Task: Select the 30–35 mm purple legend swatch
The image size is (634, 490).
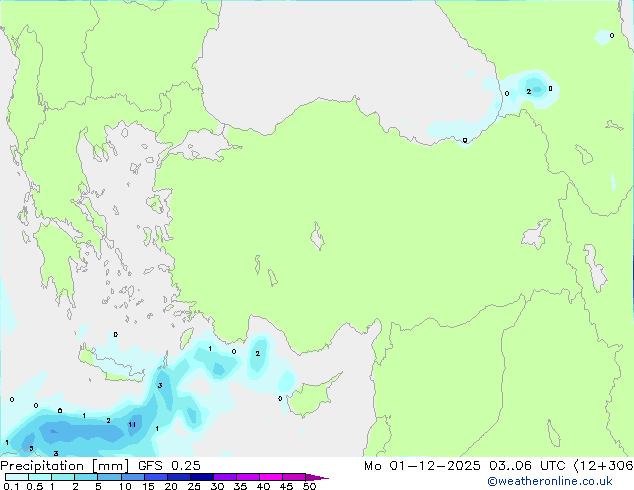Action: click(224, 477)
